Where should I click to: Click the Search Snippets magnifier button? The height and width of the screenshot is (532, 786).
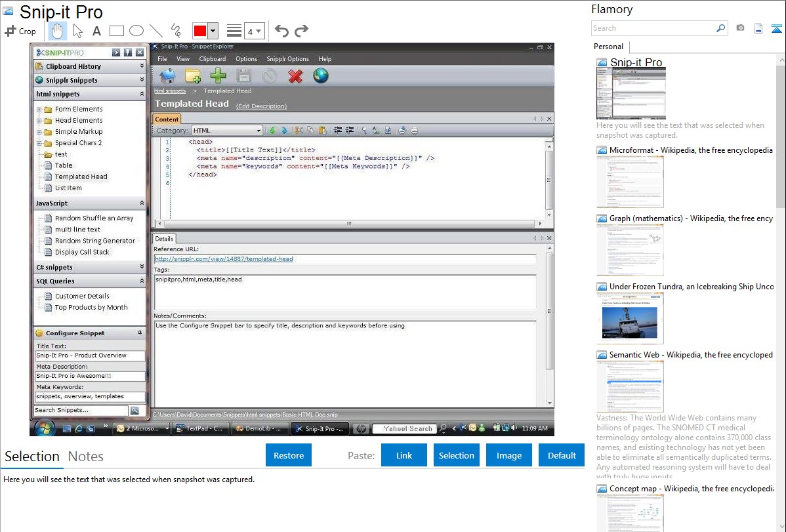click(x=134, y=410)
